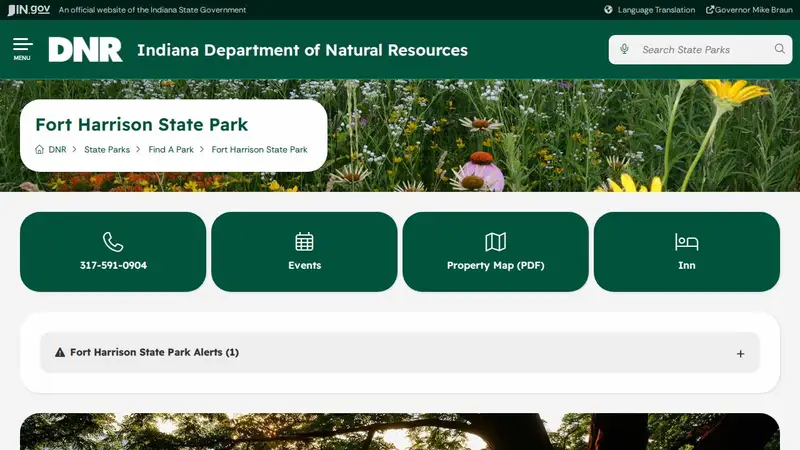The width and height of the screenshot is (800, 450).
Task: Click the microphone voice search icon
Action: click(624, 49)
